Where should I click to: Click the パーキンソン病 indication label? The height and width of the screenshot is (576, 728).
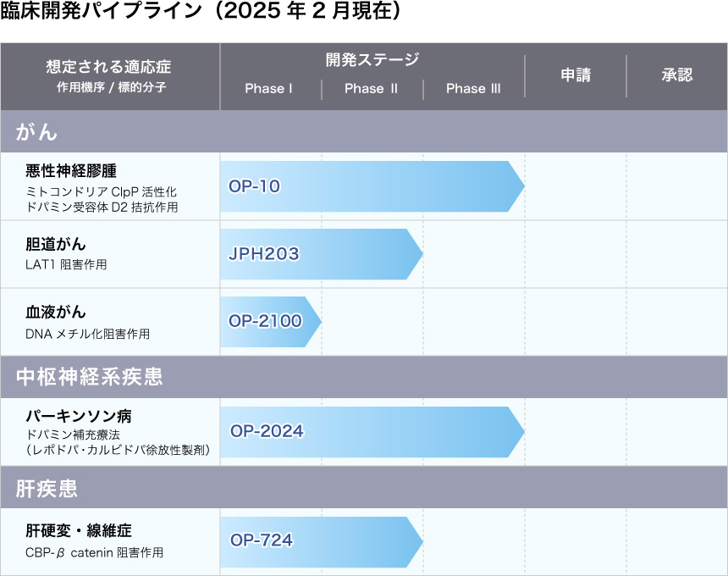click(x=78, y=417)
